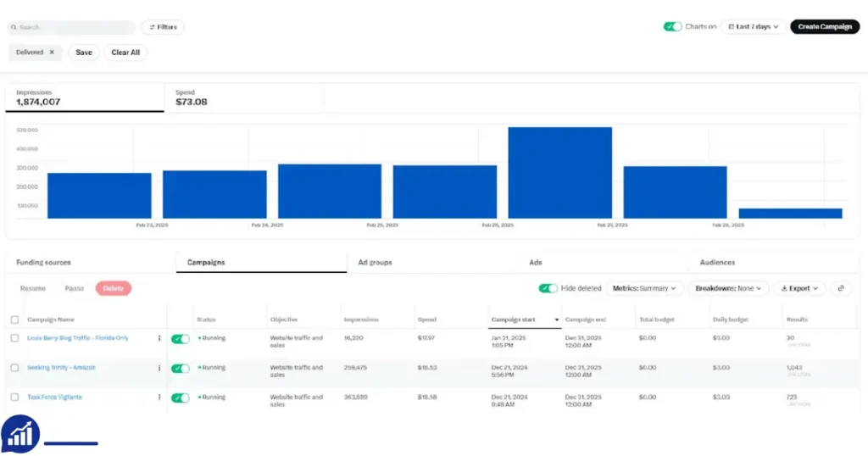Open Task Force Vigilante campaign link
Viewport: 868px width, 456px height.
(x=54, y=398)
